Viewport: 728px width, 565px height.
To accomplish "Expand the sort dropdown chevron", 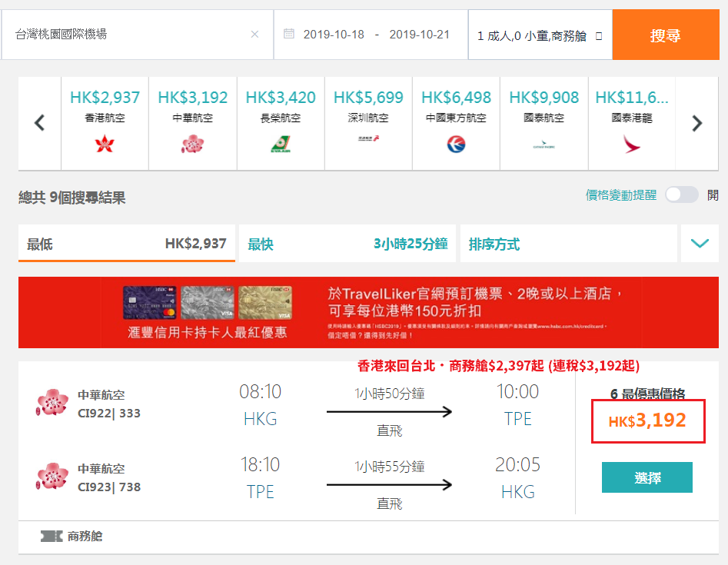I will pyautogui.click(x=700, y=243).
